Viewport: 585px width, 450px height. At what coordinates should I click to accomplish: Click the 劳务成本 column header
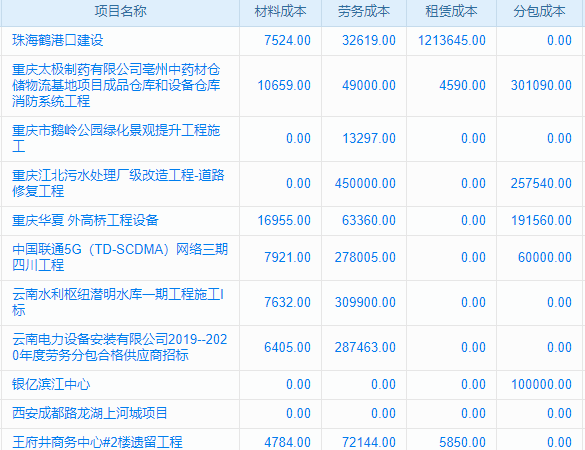[364, 12]
